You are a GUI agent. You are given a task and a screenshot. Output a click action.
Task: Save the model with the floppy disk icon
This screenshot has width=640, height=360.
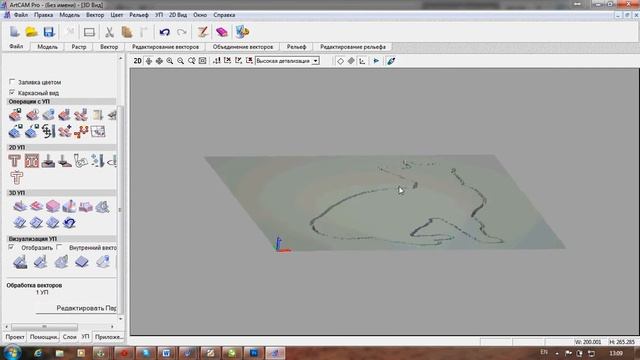[x=49, y=32]
